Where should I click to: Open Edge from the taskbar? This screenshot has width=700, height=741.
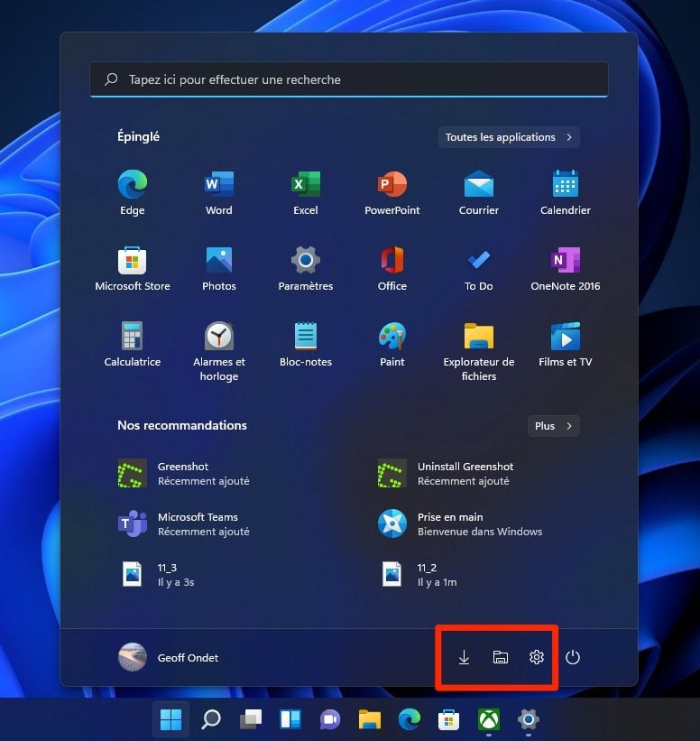(409, 719)
